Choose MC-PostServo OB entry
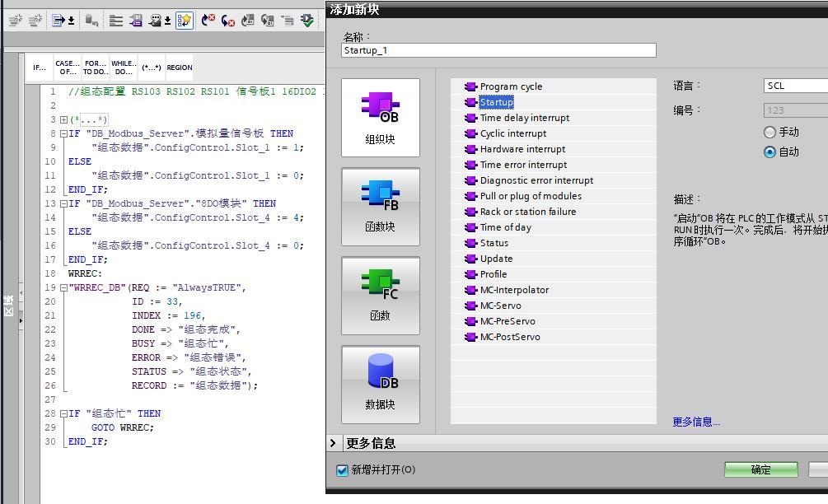Image resolution: width=828 pixels, height=504 pixels. 554,337
